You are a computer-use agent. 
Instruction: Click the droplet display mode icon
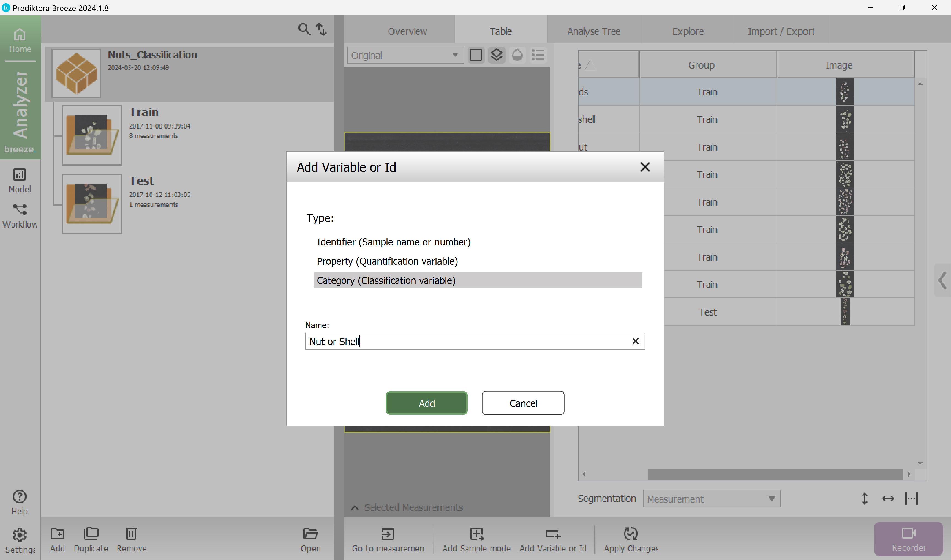(517, 55)
